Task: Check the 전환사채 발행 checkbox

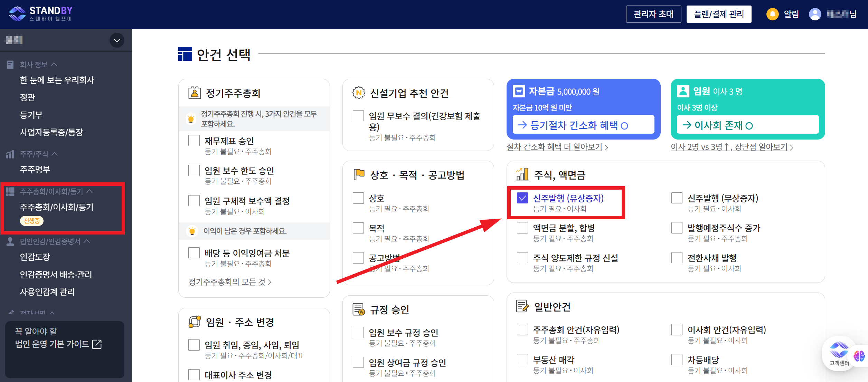Action: pos(677,258)
